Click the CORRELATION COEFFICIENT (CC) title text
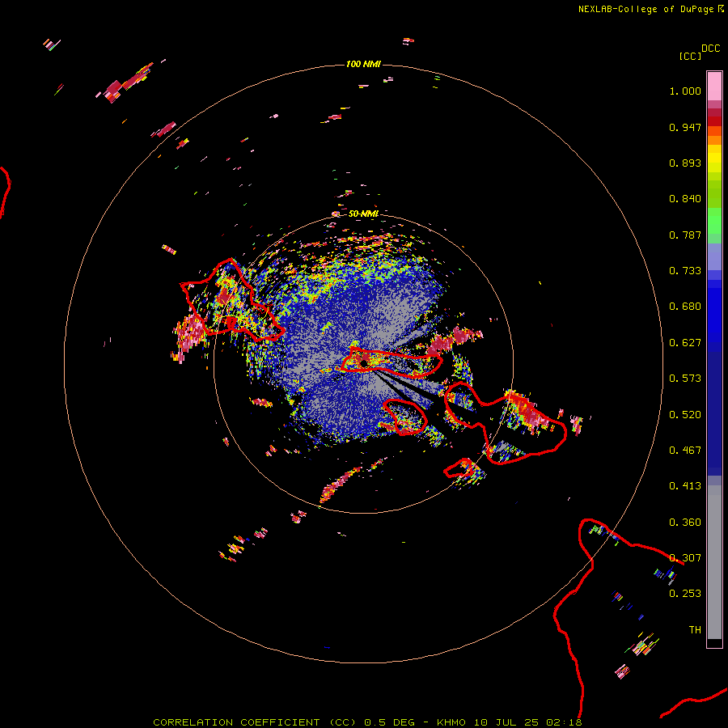728x728 pixels. (x=256, y=722)
